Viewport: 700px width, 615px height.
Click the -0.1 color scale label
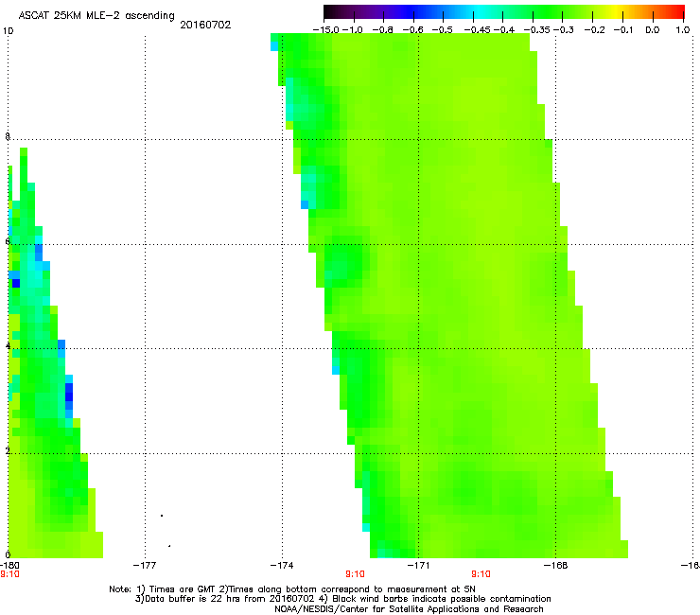point(623,30)
